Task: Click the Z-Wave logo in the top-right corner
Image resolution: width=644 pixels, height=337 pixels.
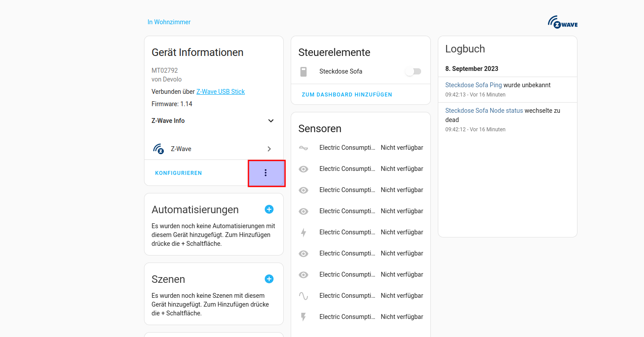Action: pyautogui.click(x=563, y=22)
